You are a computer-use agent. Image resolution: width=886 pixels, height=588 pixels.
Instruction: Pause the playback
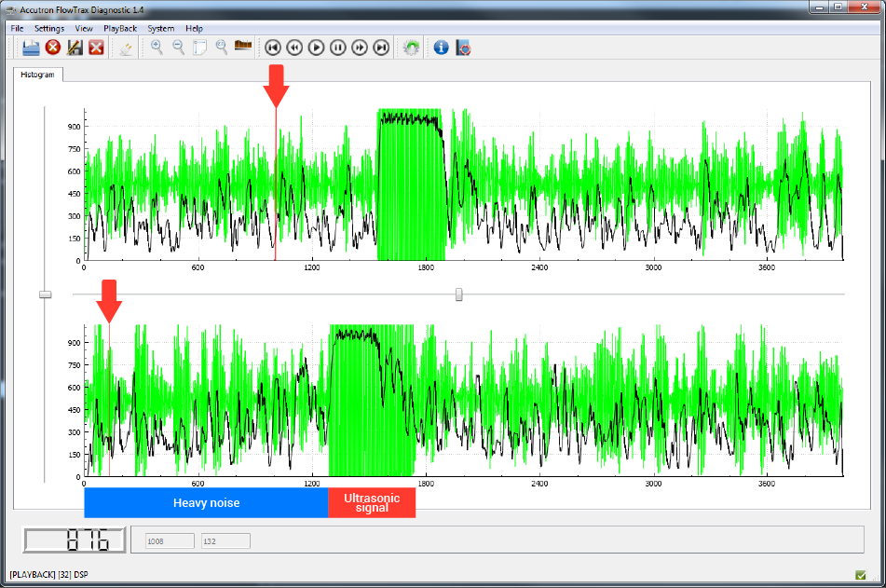click(338, 47)
